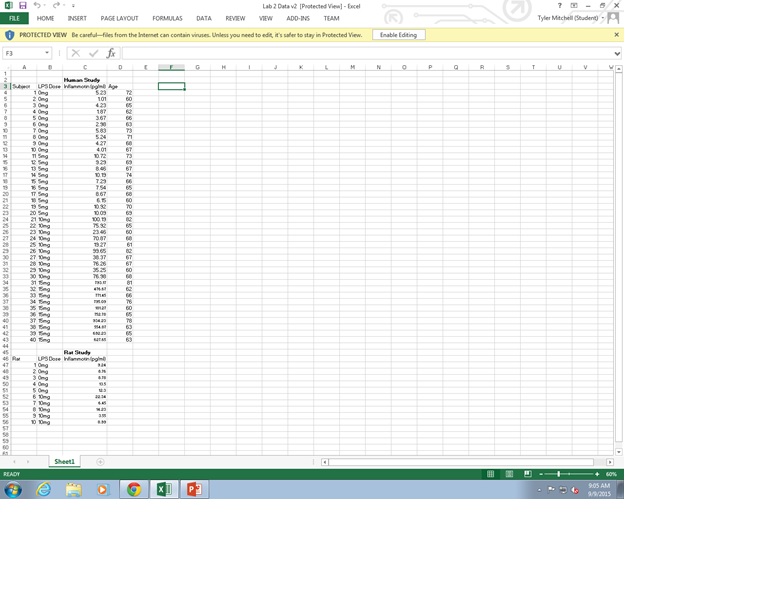The image size is (768, 614).
Task: Toggle Page Break Preview view
Action: tap(527, 474)
